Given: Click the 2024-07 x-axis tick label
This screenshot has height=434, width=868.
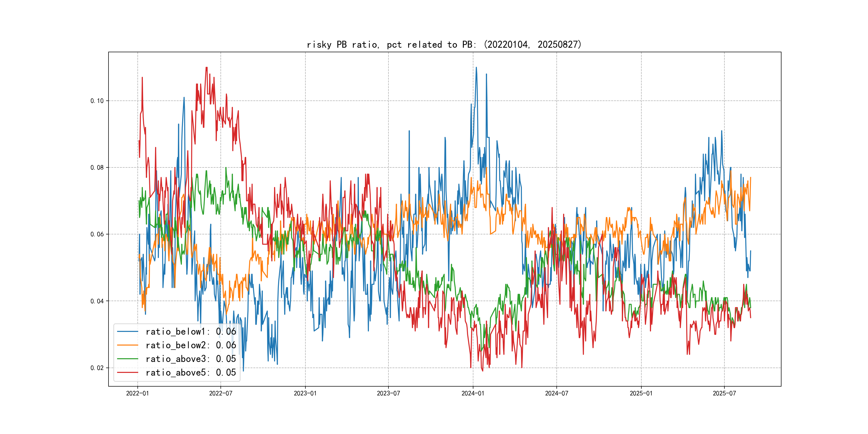Looking at the screenshot, I should coord(556,393).
